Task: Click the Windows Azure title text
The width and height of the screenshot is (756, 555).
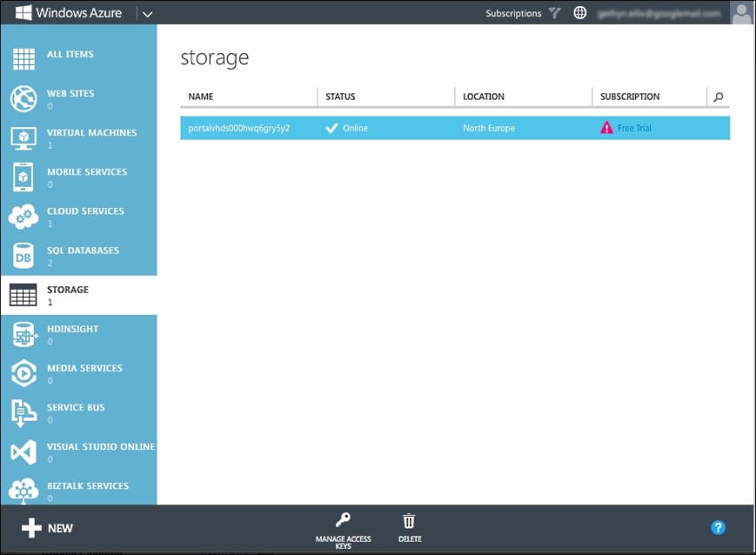Action: (78, 13)
